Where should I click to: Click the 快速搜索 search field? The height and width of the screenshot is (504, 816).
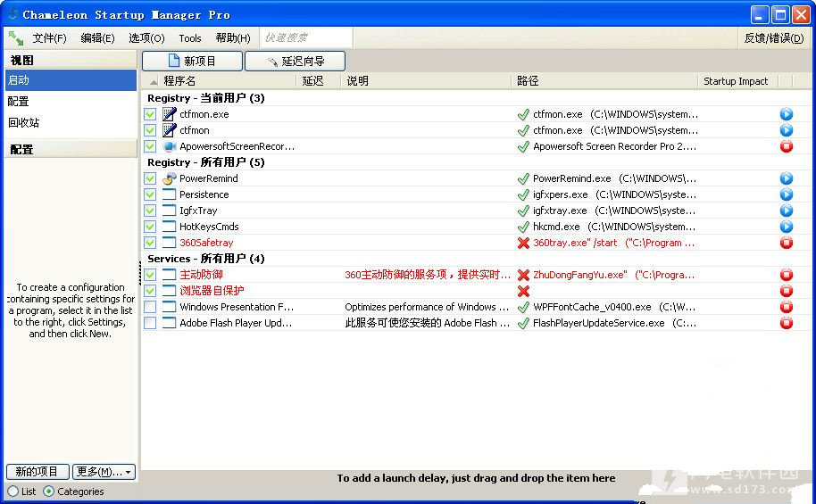[306, 38]
